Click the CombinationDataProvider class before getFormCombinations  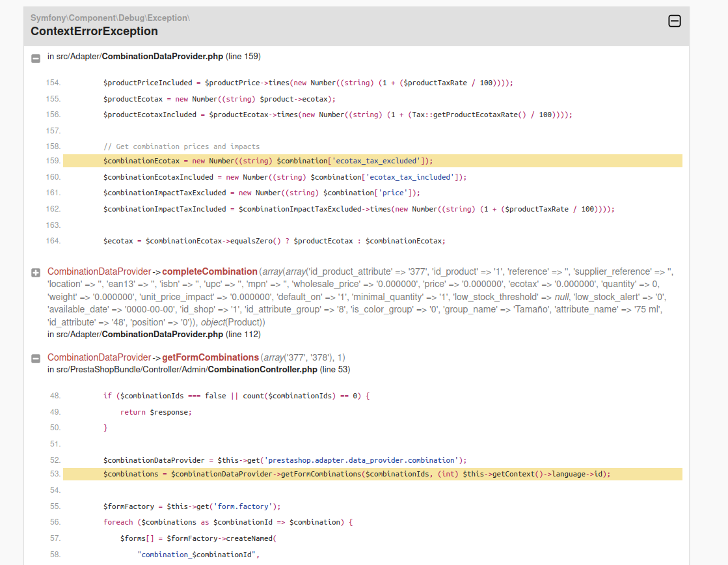[x=99, y=357]
